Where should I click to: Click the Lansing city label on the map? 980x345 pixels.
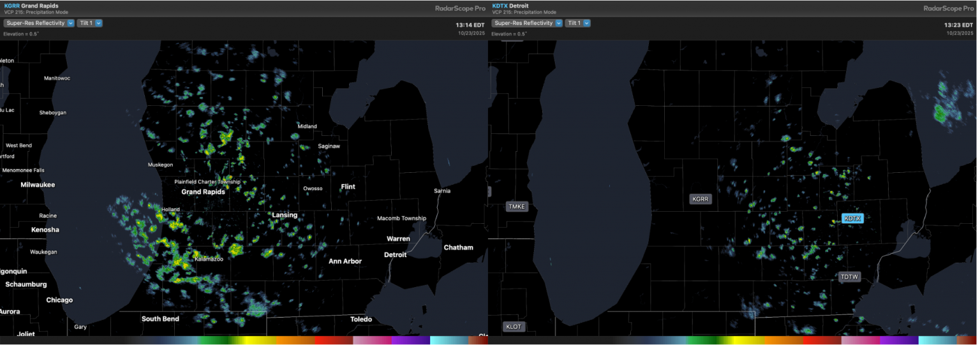tap(285, 215)
